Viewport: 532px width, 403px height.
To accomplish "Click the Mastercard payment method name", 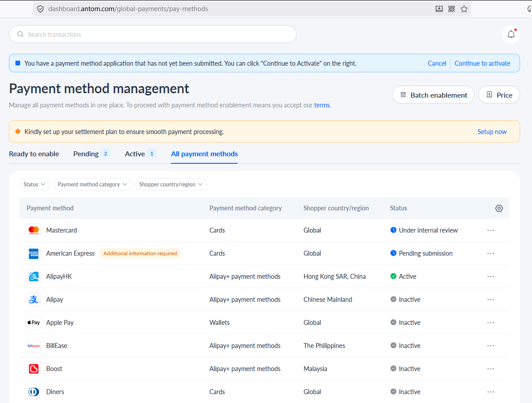I will pos(61,230).
